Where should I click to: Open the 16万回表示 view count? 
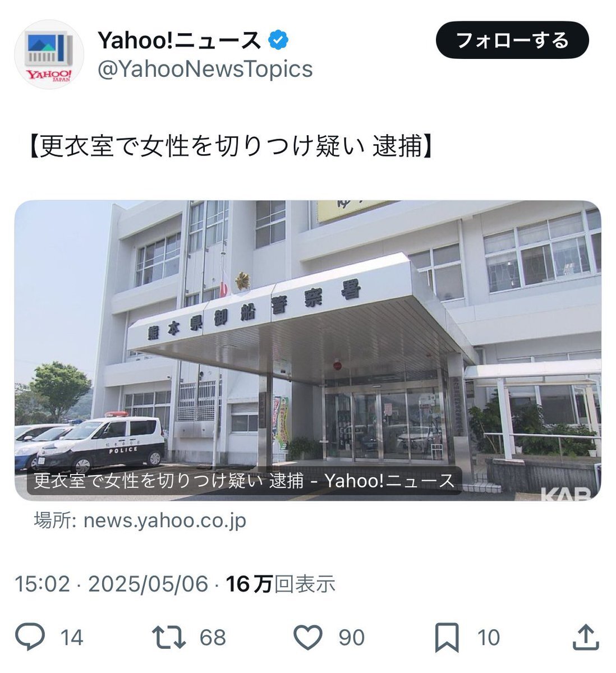281,584
